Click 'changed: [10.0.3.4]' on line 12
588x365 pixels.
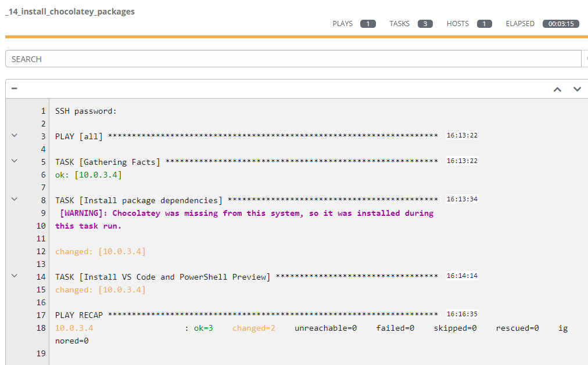pos(100,251)
